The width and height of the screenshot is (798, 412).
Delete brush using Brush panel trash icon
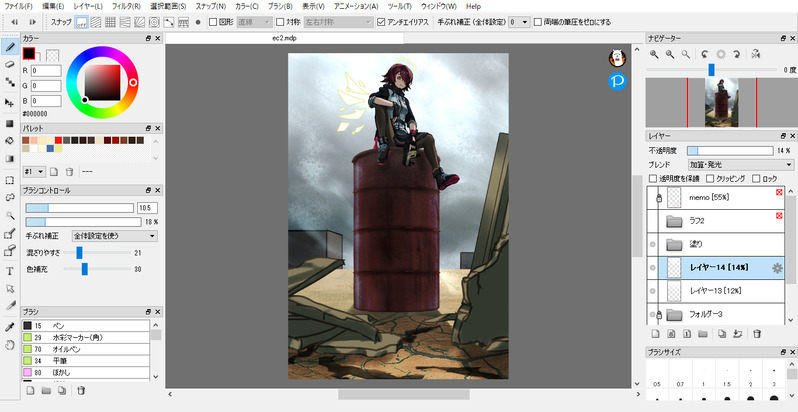(x=81, y=391)
